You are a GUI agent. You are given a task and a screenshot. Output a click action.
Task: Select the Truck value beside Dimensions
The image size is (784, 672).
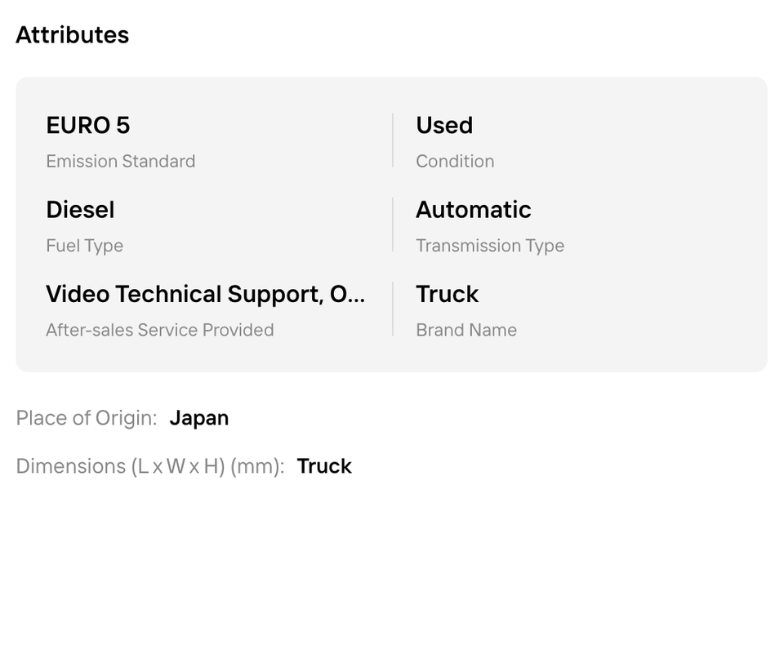pos(323,466)
